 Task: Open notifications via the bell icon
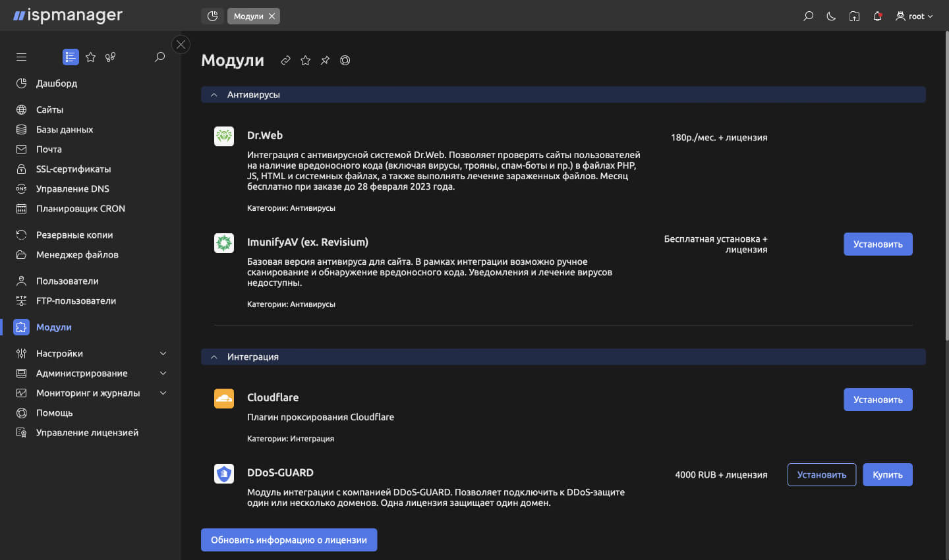tap(877, 16)
